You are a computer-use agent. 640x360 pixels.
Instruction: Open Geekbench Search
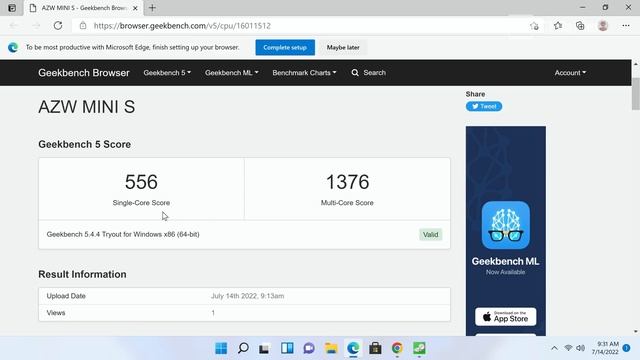tap(369, 73)
